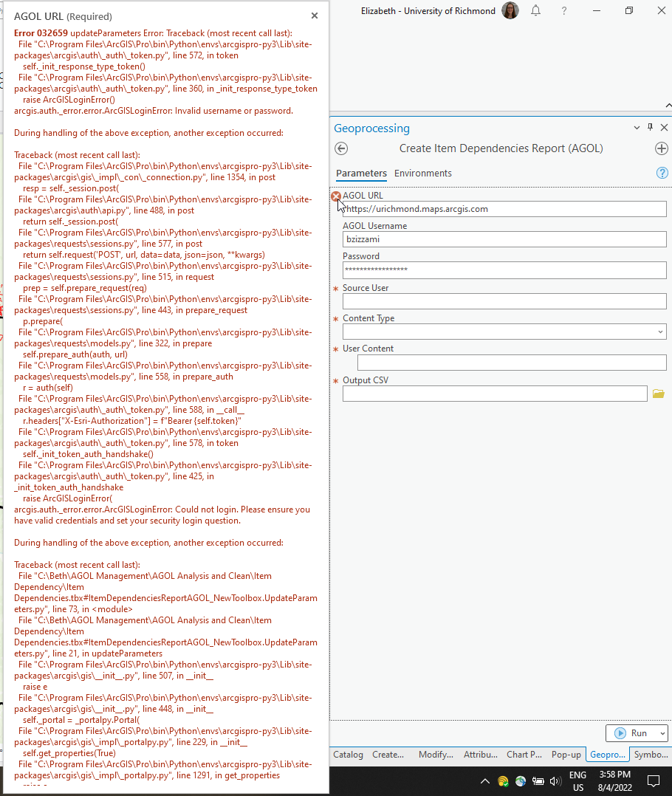Image resolution: width=672 pixels, height=796 pixels.
Task: Click the back arrow in the Geoprocessing pane
Action: pyautogui.click(x=340, y=148)
